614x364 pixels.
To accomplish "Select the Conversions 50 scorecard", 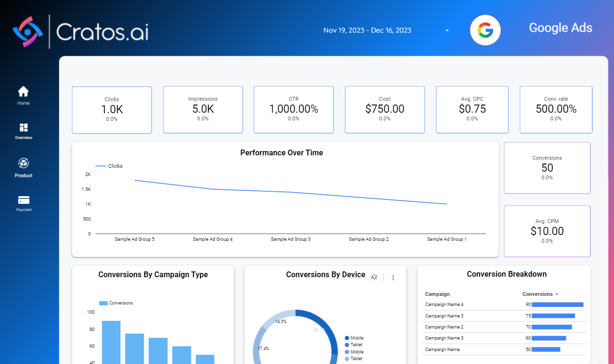I will 547,168.
